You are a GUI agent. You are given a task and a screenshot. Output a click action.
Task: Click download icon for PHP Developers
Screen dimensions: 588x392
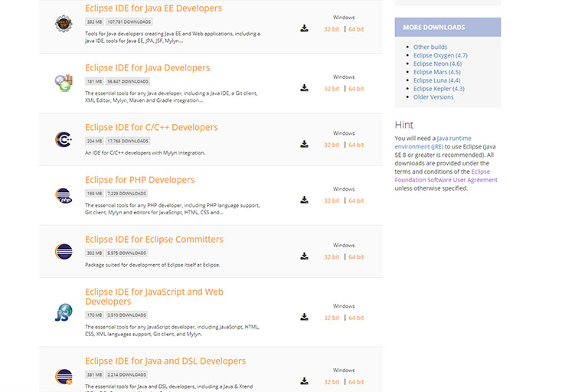tap(304, 200)
